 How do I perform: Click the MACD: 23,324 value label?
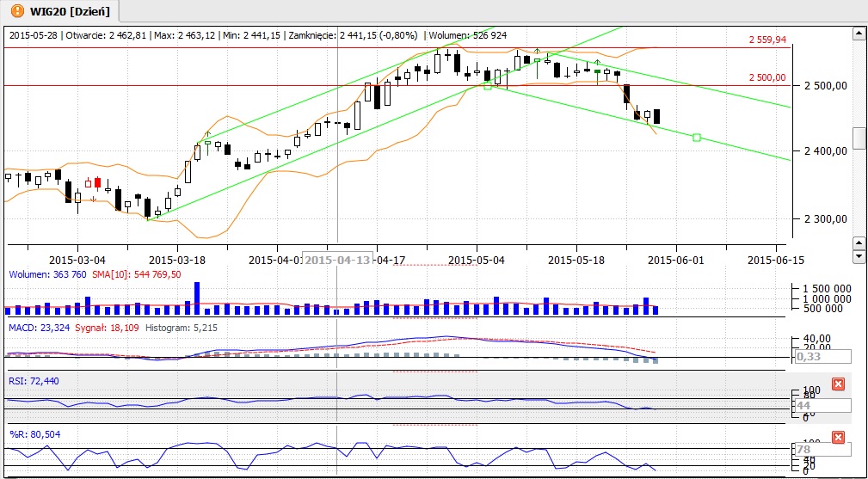(39, 328)
